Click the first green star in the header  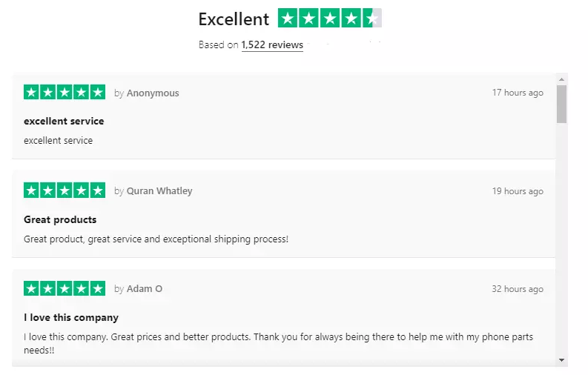point(288,19)
